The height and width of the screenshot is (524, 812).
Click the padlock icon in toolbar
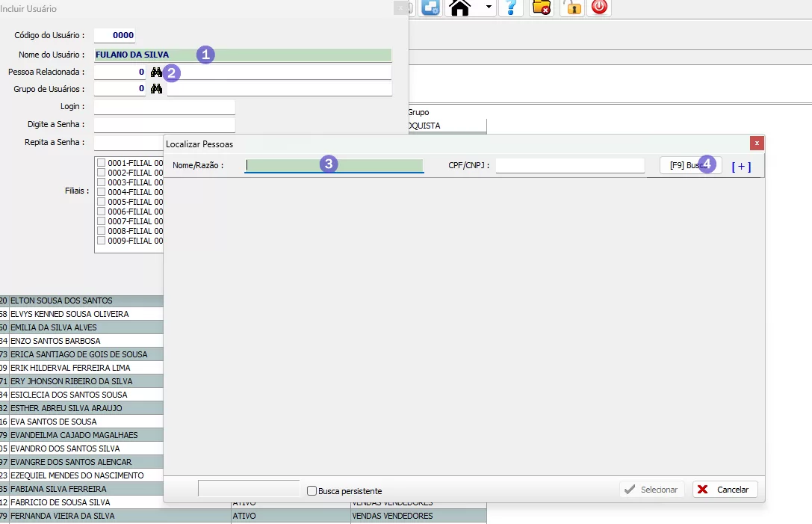(x=572, y=7)
